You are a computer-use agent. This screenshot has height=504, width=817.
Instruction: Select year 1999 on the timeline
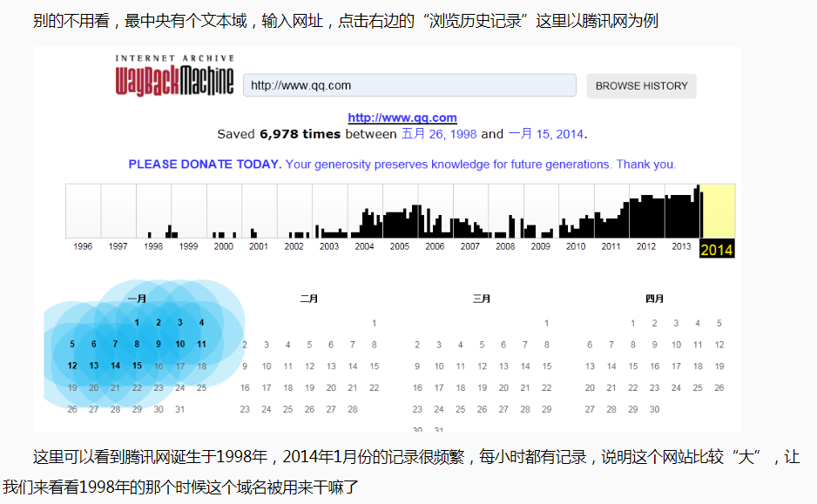coord(188,246)
